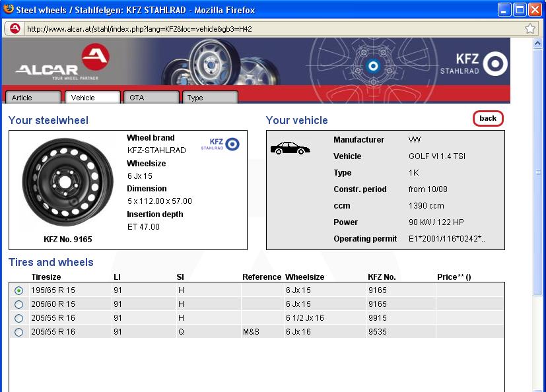
Task: Click the '1K' type value
Action: pos(414,173)
